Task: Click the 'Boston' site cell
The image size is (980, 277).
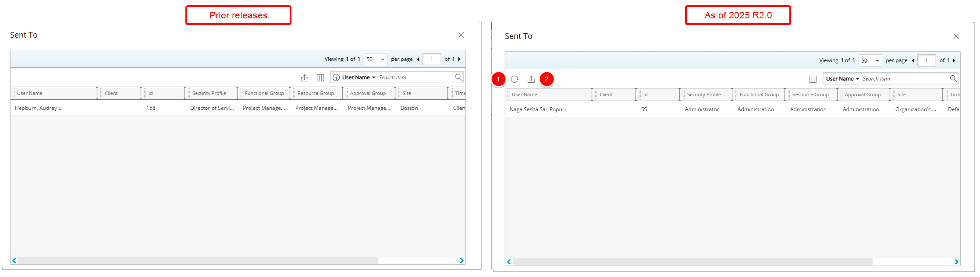Action: [x=409, y=108]
